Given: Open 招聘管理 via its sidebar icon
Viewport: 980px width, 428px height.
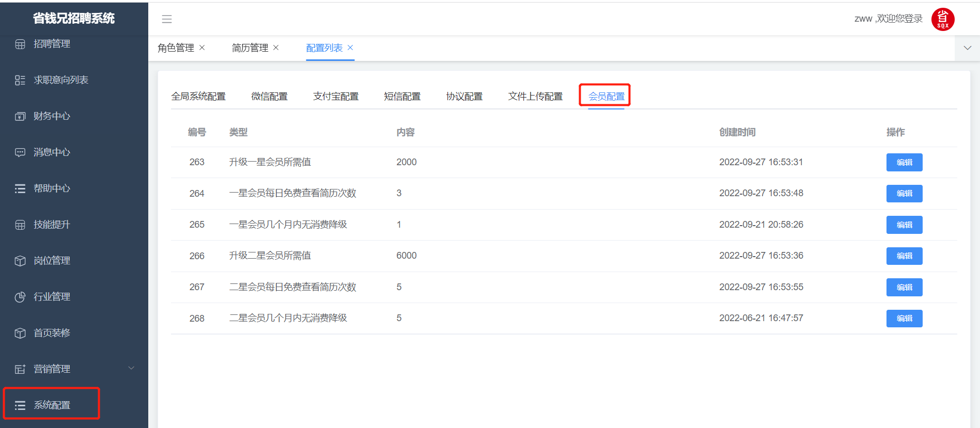Looking at the screenshot, I should coord(20,44).
